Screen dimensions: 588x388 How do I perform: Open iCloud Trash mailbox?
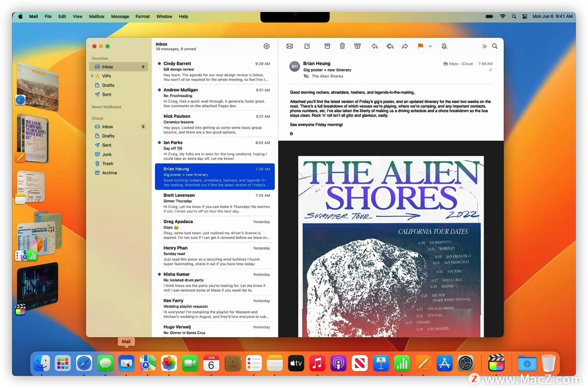pyautogui.click(x=119, y=164)
